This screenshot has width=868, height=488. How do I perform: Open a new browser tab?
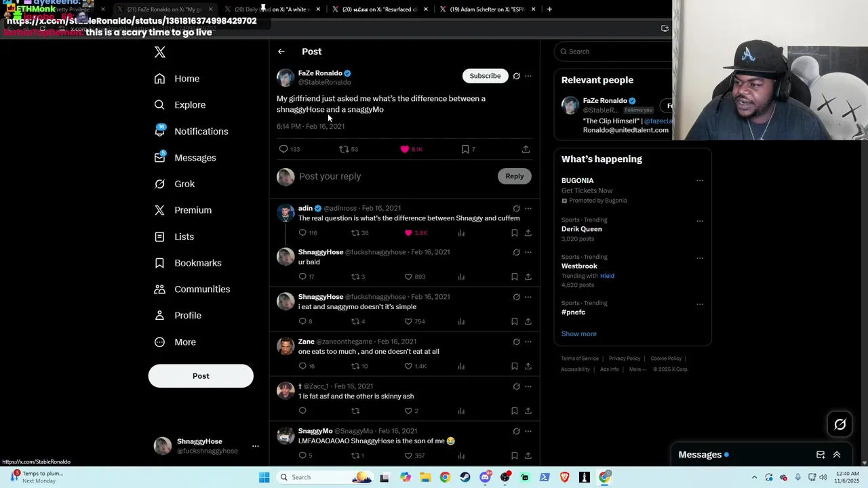(x=549, y=9)
